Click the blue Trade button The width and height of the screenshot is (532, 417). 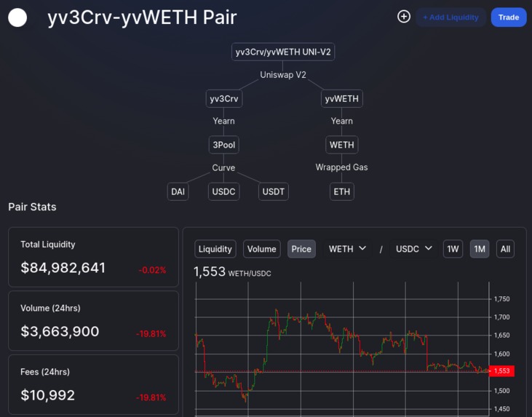click(509, 17)
